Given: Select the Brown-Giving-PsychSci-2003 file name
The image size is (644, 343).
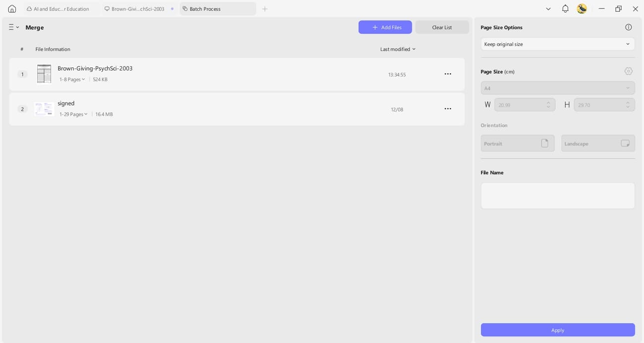Looking at the screenshot, I should coord(95,68).
